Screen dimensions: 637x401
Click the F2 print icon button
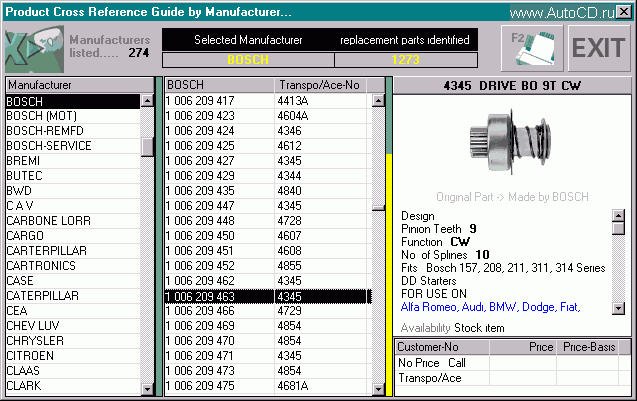[x=532, y=48]
